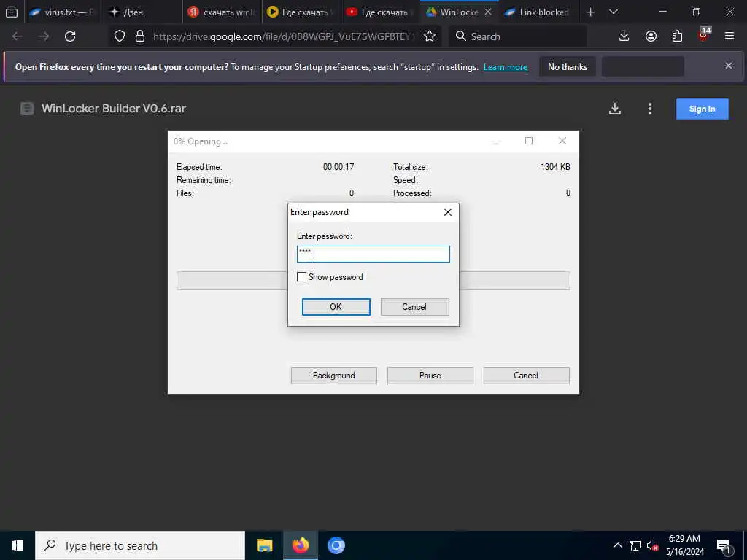Image resolution: width=747 pixels, height=560 pixels.
Task: Switch to the скачать winlocker Yandex tab
Action: (222, 12)
